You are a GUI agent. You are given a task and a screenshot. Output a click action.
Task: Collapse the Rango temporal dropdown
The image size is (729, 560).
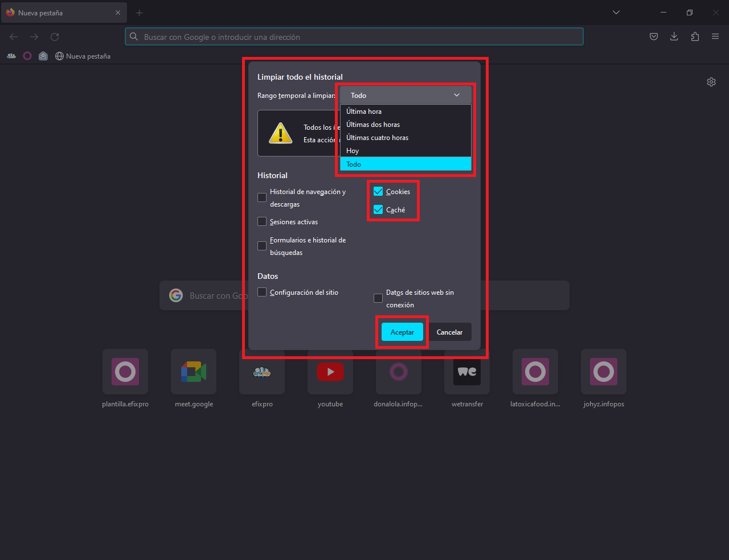406,96
